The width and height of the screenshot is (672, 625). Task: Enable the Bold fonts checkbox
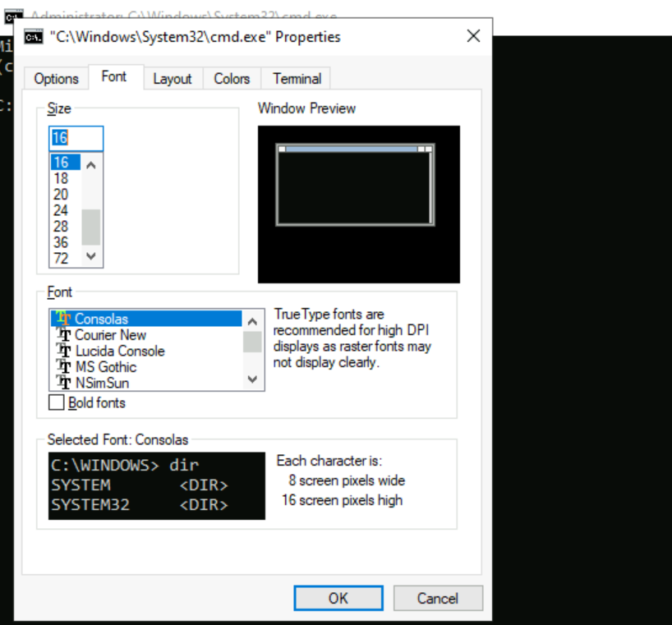pyautogui.click(x=56, y=402)
